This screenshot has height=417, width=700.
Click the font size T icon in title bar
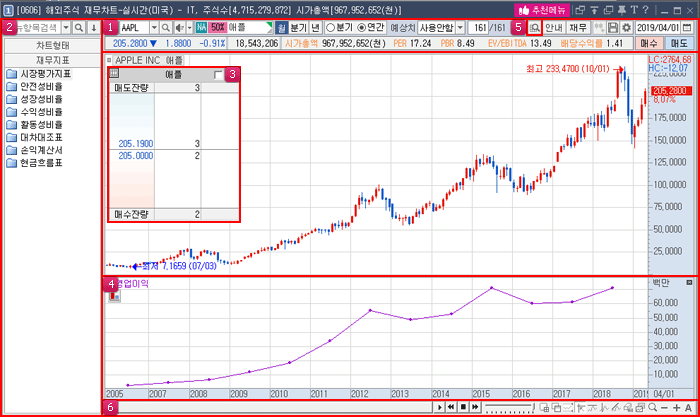click(x=634, y=10)
